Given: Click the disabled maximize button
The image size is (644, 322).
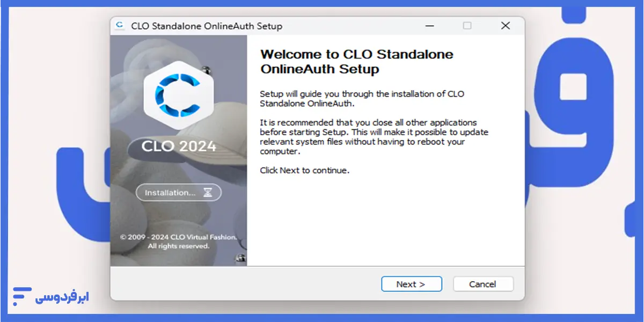Looking at the screenshot, I should coord(467,26).
